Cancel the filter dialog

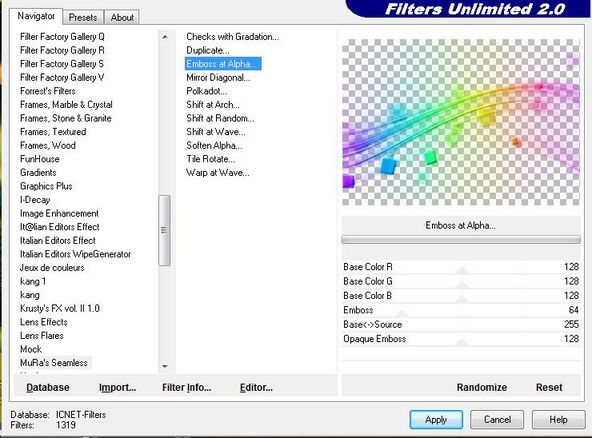(497, 419)
